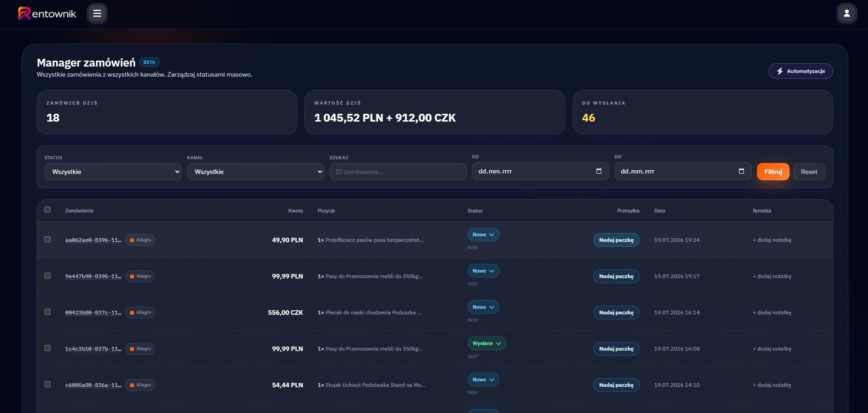The width and height of the screenshot is (868, 413).
Task: Click the Do wysłania count 46
Action: coord(588,118)
